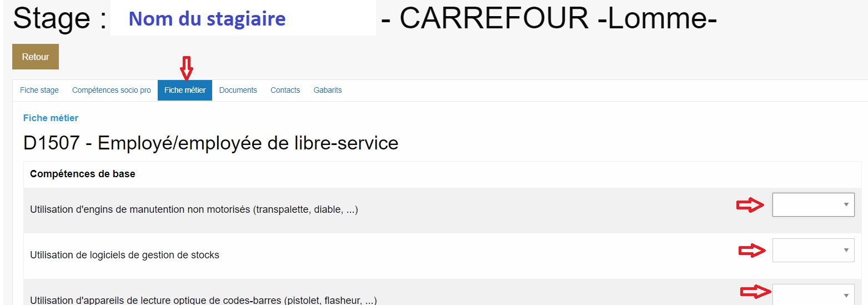Open the Fiche stage tab
Screen dimensions: 868x305
tap(39, 90)
